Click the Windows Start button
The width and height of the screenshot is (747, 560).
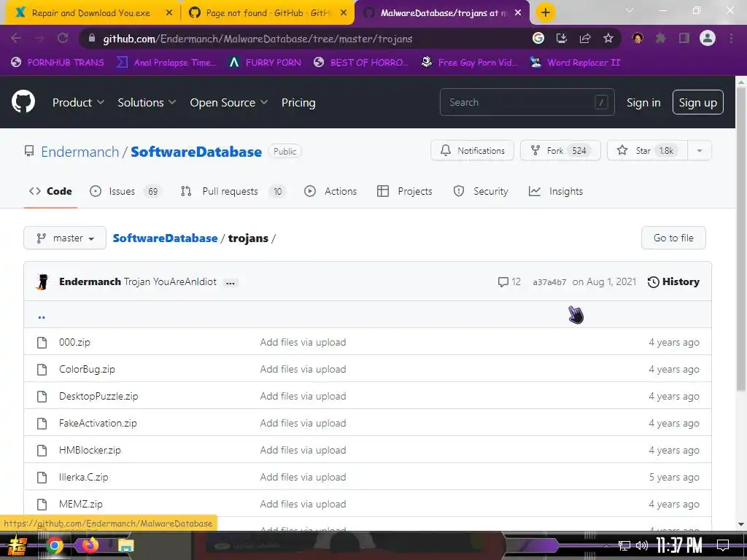(16, 545)
